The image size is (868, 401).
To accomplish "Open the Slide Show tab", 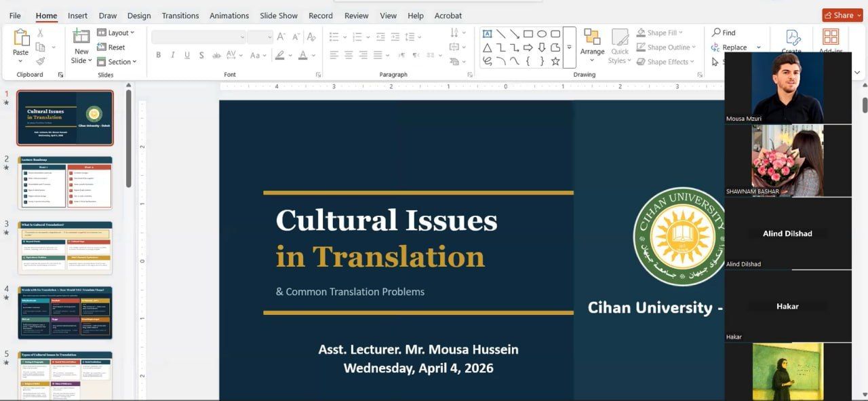I will pyautogui.click(x=279, y=16).
